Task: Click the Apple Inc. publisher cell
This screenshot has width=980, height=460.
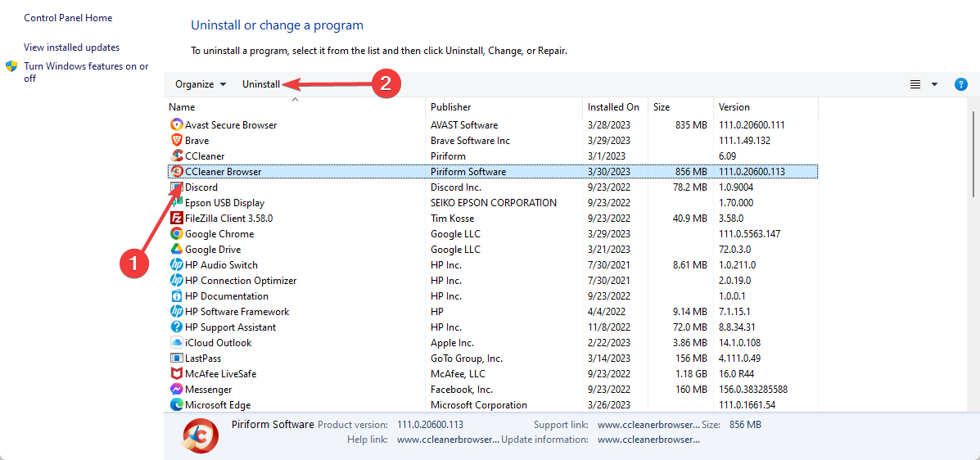Action: click(x=452, y=342)
